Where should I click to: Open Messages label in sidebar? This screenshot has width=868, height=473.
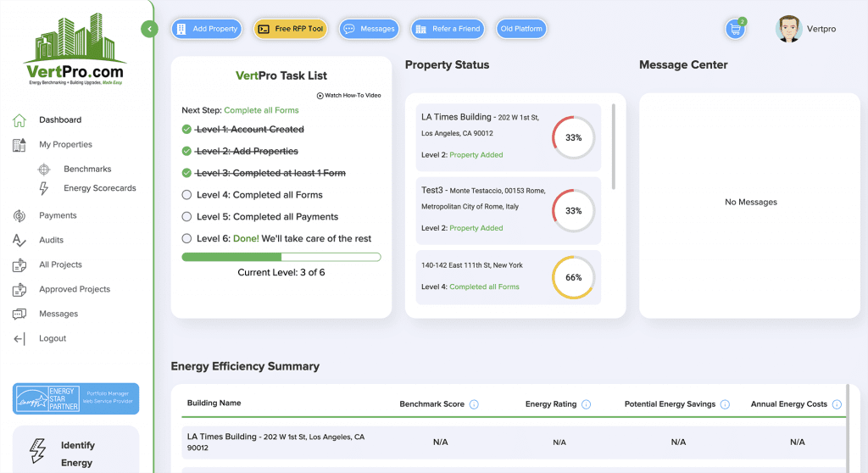(58, 314)
